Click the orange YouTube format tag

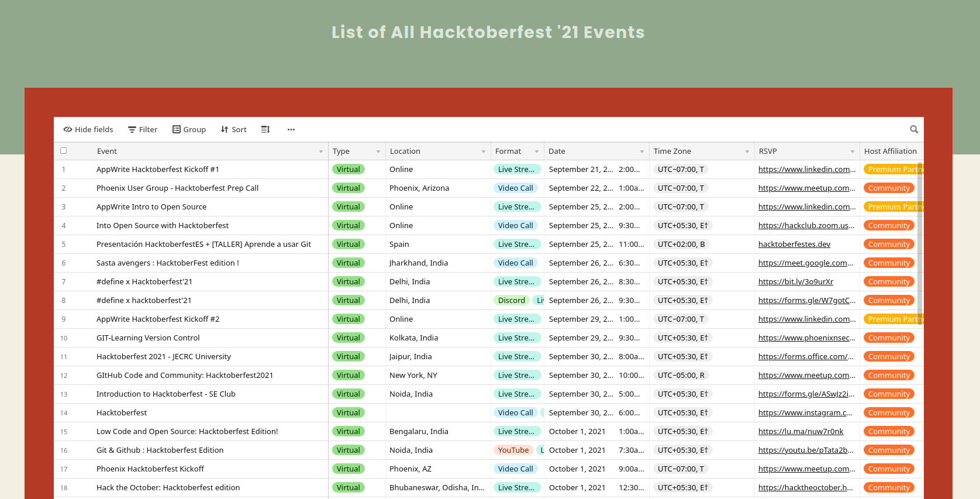(513, 450)
